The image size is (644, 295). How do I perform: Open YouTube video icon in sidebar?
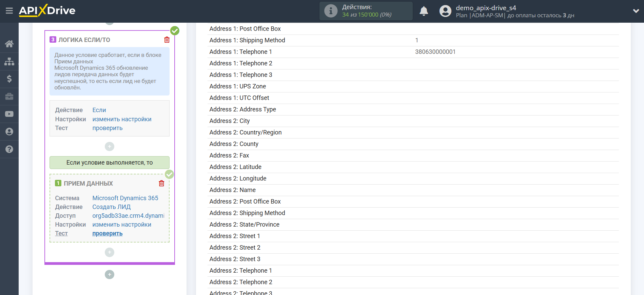pyautogui.click(x=9, y=114)
